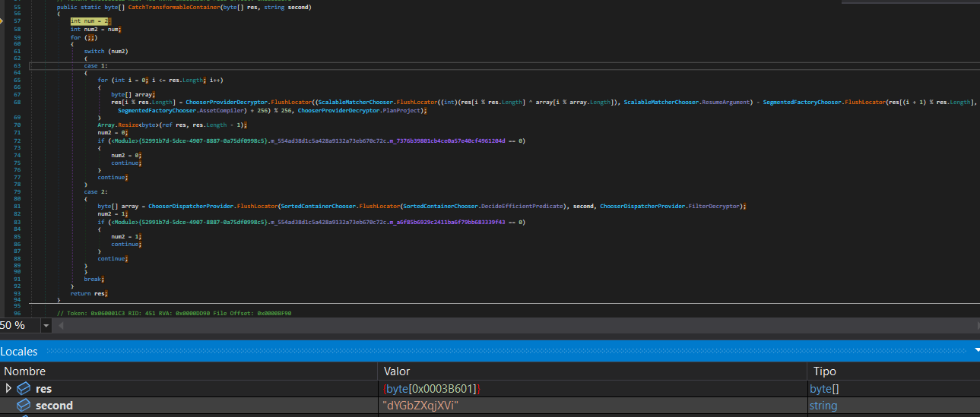Click the res variable cube icon
Viewport: 980px width, 417px height.
coord(24,389)
